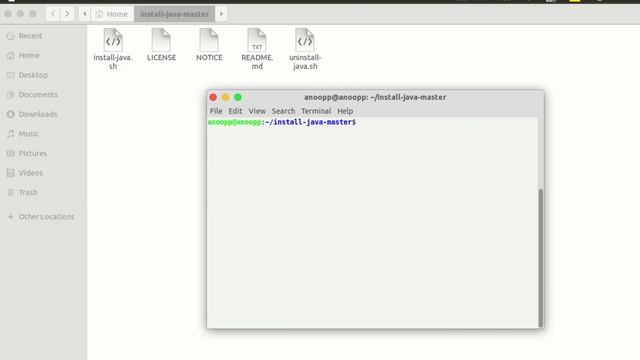
Task: Close the terminal window with red button
Action: (213, 97)
